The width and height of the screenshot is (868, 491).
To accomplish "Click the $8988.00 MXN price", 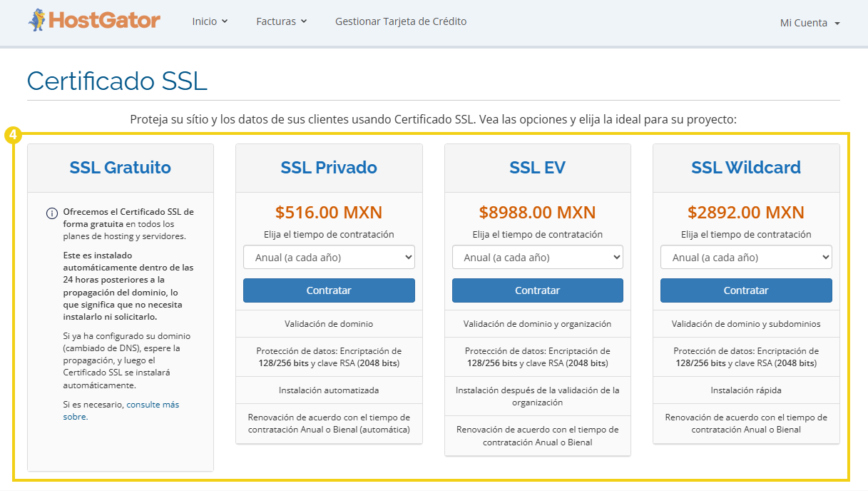I will (x=538, y=212).
